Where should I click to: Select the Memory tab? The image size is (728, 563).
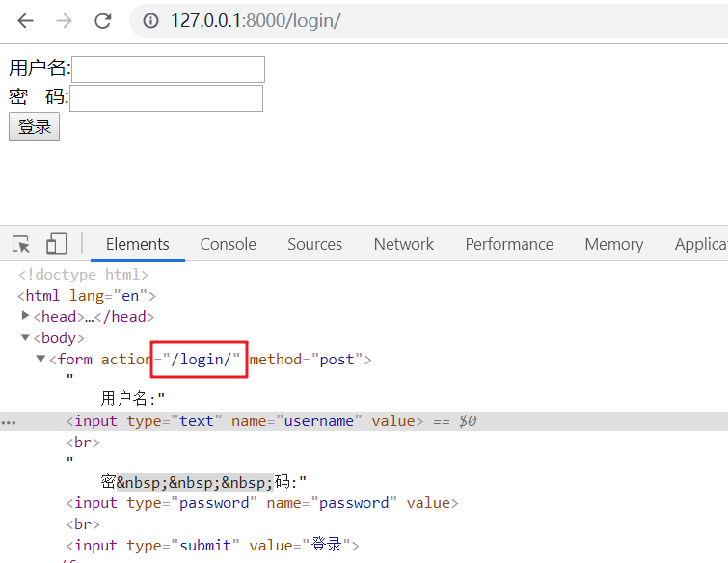click(613, 244)
